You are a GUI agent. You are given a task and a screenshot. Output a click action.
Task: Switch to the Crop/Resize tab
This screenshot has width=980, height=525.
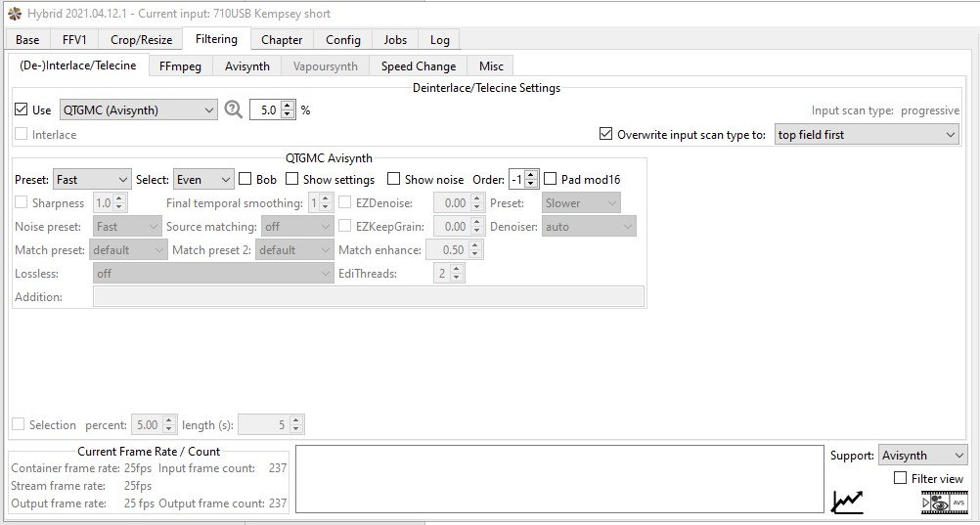(141, 40)
